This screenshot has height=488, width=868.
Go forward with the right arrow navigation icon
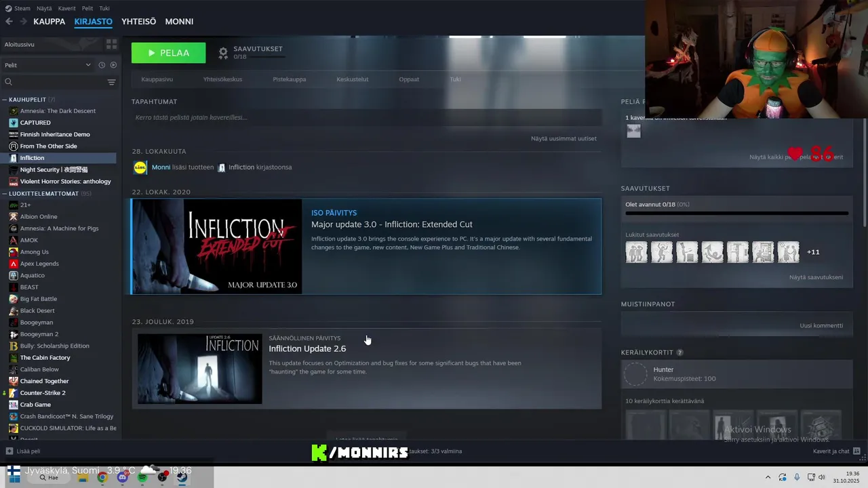pyautogui.click(x=23, y=22)
